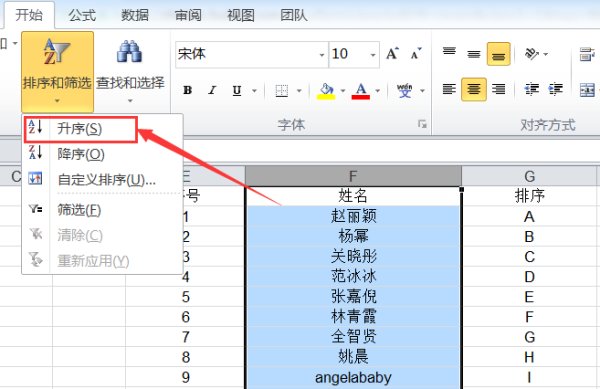Open the 数据 ribbon tab
This screenshot has width=600, height=389.
pyautogui.click(x=135, y=16)
